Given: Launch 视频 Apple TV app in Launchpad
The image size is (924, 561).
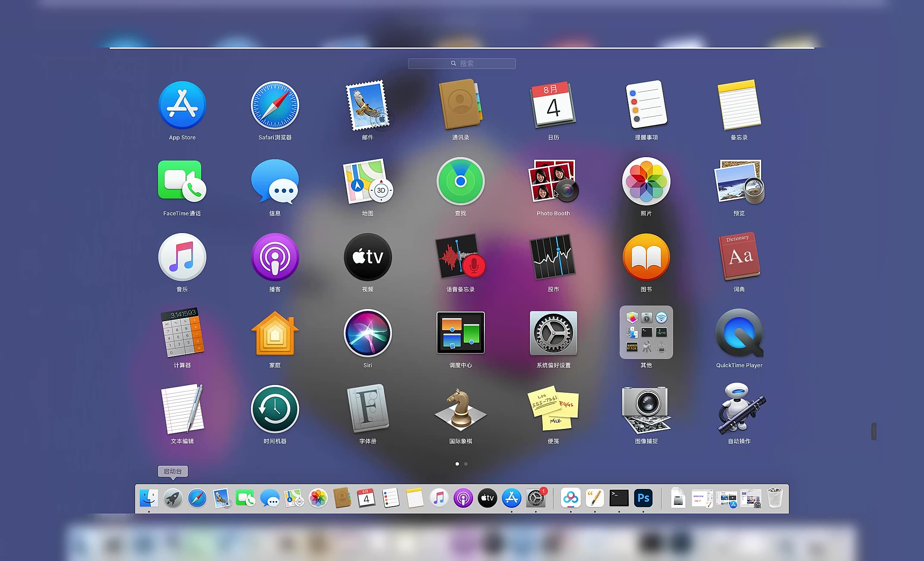Looking at the screenshot, I should [x=368, y=257].
